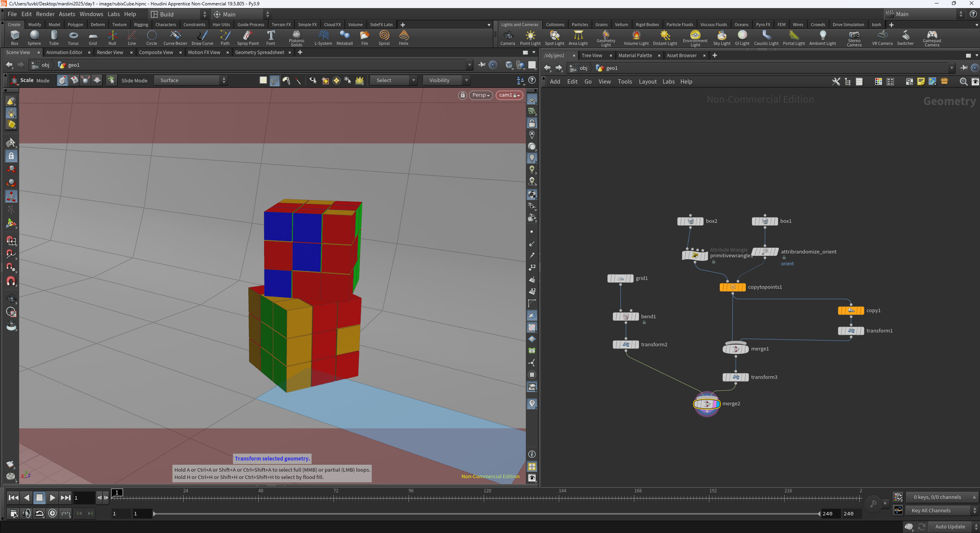Click the current frame number field
The height and width of the screenshot is (533, 980).
click(84, 498)
